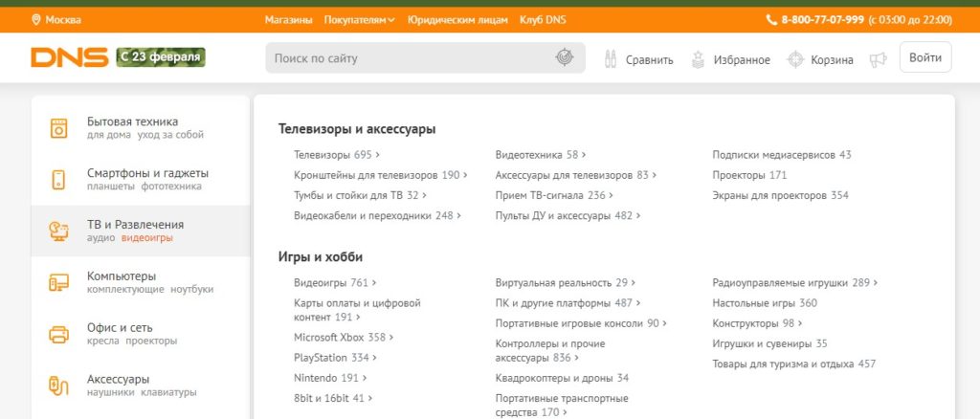Viewport: 980px width, 419px height.
Task: Click the computer category icon
Action: click(59, 282)
